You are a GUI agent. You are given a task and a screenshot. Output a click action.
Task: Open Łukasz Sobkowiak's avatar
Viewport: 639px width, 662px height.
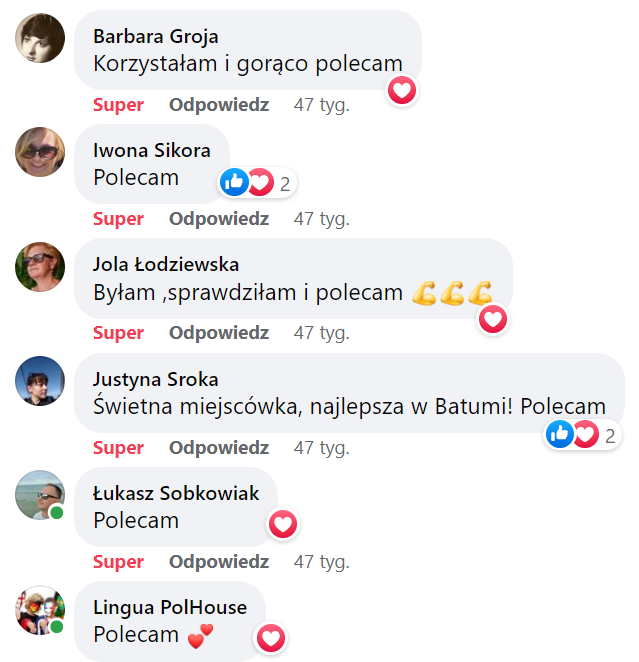[x=40, y=495]
